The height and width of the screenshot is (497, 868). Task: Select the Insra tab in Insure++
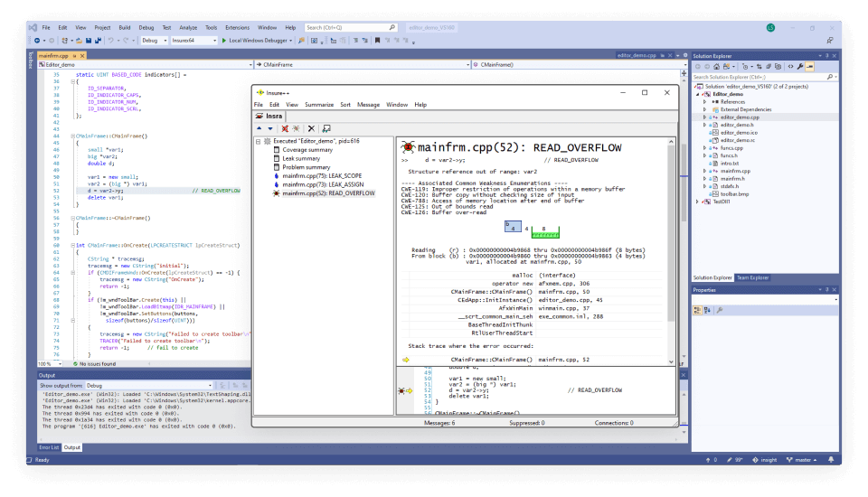point(269,116)
